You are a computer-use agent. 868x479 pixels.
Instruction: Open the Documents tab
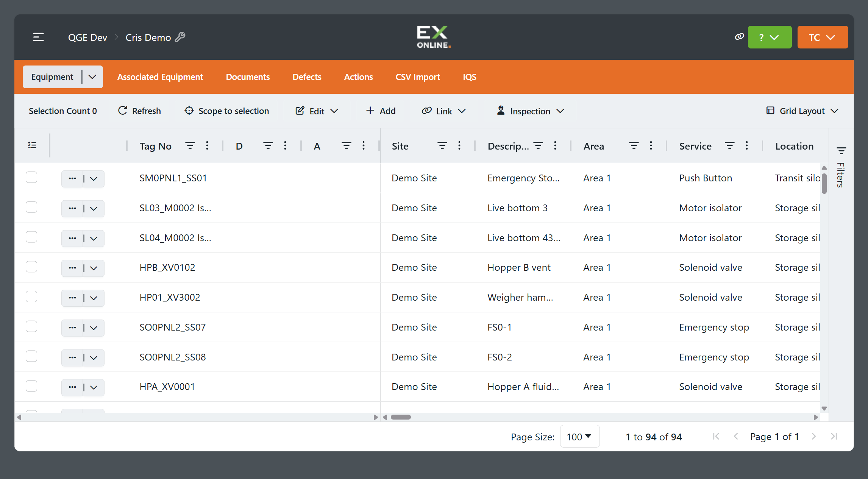(248, 77)
